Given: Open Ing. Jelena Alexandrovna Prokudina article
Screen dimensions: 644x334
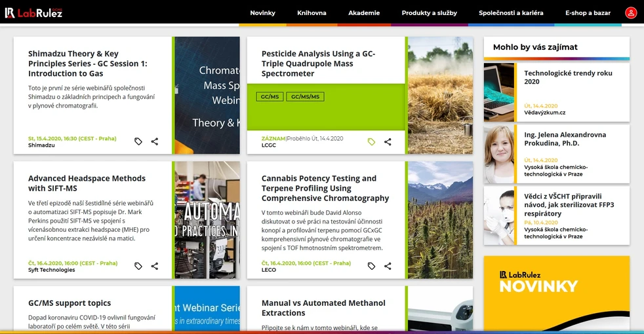Looking at the screenshot, I should (565, 139).
